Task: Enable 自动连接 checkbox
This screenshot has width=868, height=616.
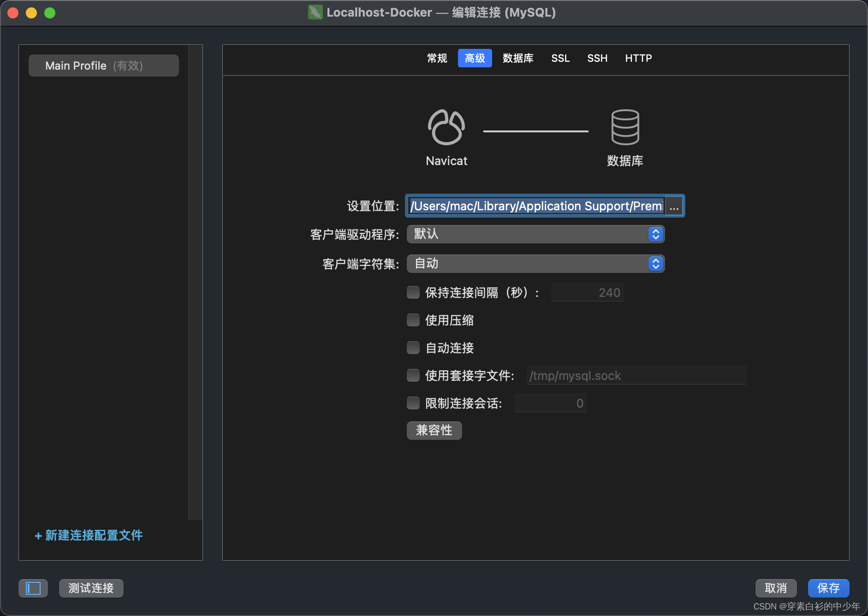Action: tap(413, 348)
